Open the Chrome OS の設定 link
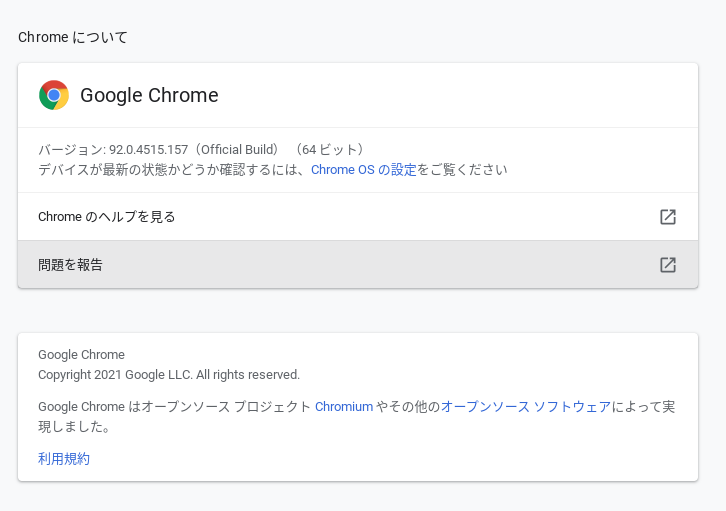The image size is (726, 511). pyautogui.click(x=363, y=170)
